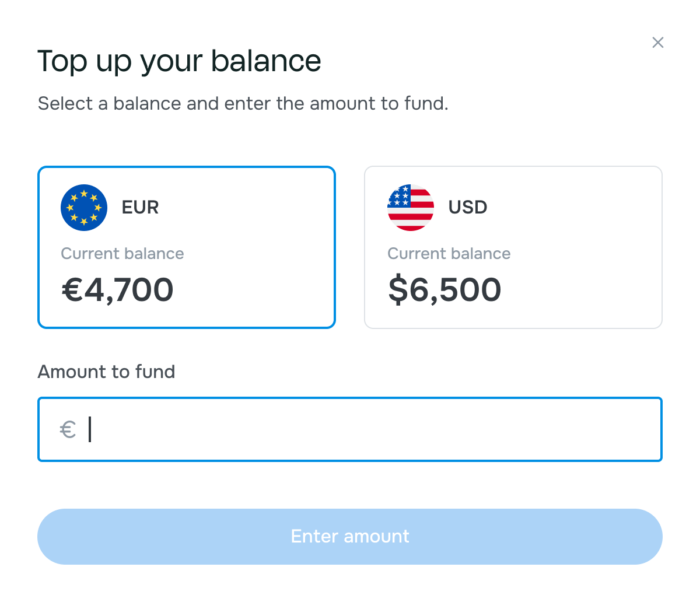This screenshot has height=602, width=700.
Task: Click the Current balance label under EUR
Action: click(123, 253)
